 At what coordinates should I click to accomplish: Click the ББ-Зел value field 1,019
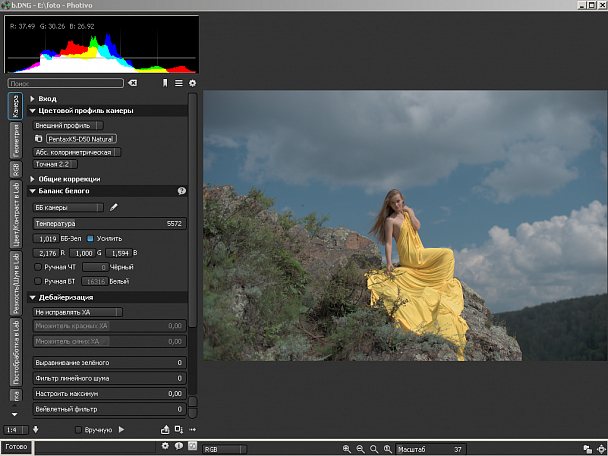click(x=46, y=238)
